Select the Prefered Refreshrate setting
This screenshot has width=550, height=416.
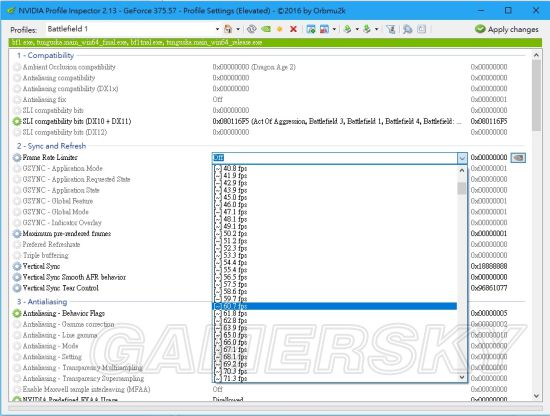51,244
